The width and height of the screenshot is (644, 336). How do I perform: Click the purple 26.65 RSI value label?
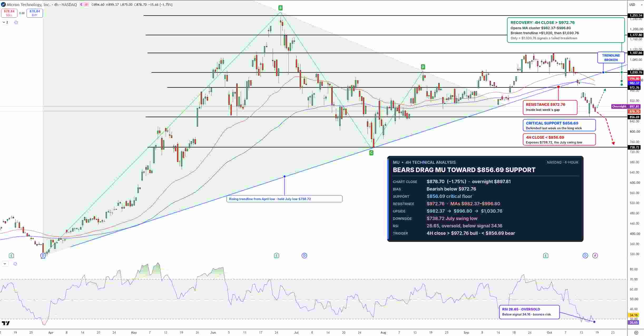point(634,322)
